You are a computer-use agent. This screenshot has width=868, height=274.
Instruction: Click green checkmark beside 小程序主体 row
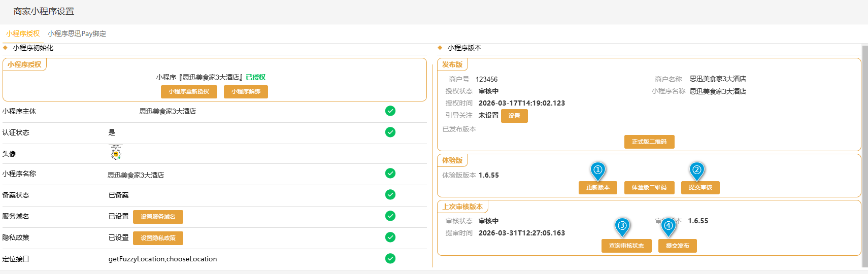390,111
